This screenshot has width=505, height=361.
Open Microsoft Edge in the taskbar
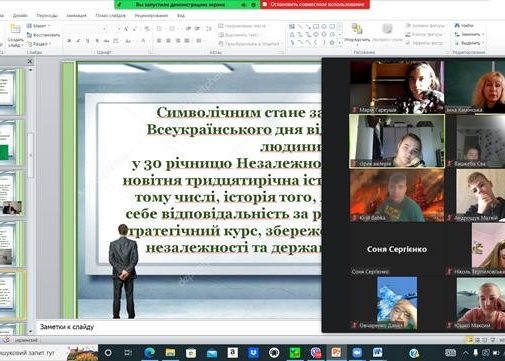(150, 352)
